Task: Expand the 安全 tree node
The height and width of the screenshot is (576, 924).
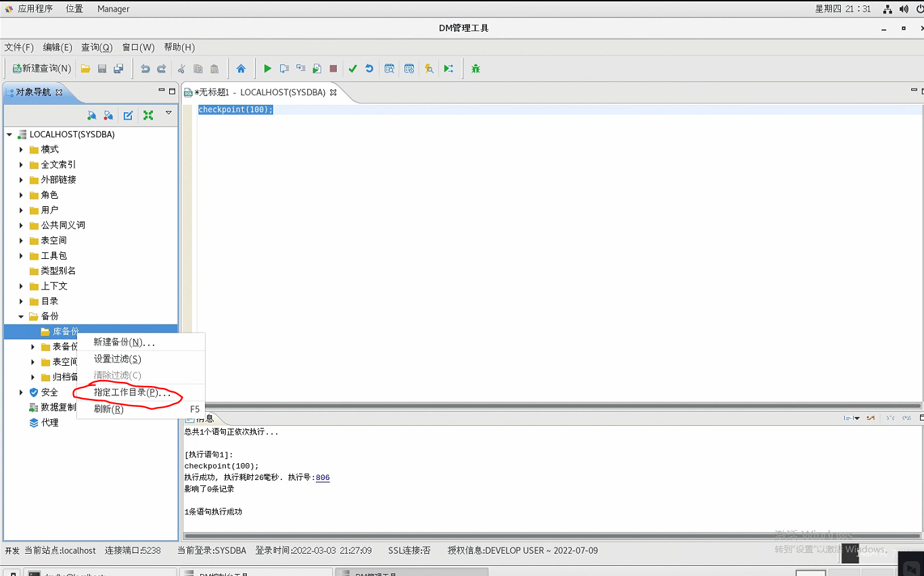Action: coord(21,392)
